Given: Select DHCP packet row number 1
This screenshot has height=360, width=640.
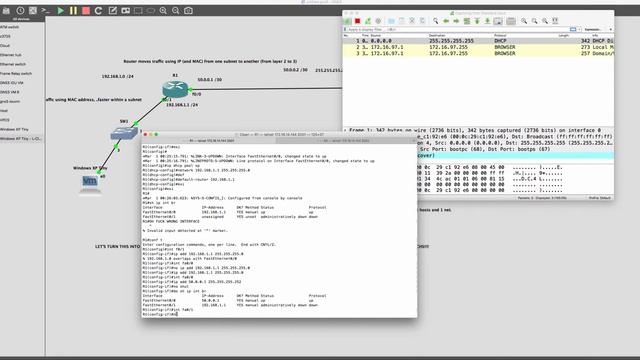Looking at the screenshot, I should 478,41.
